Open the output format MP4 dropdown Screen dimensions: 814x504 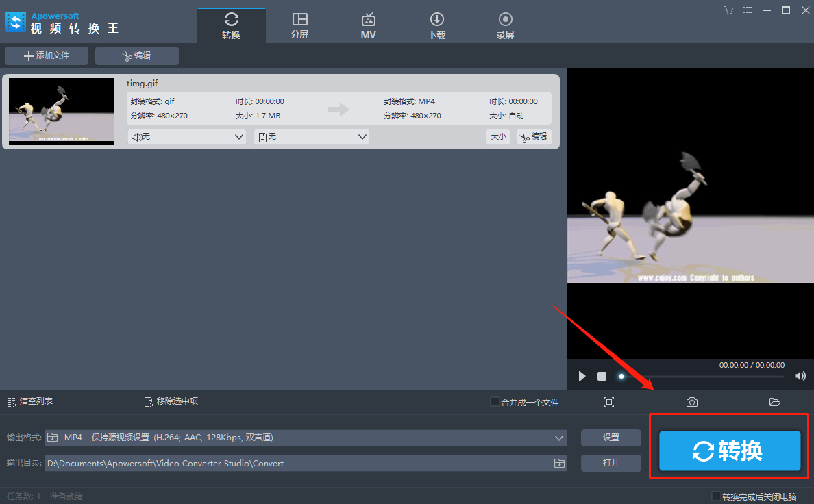[306, 438]
